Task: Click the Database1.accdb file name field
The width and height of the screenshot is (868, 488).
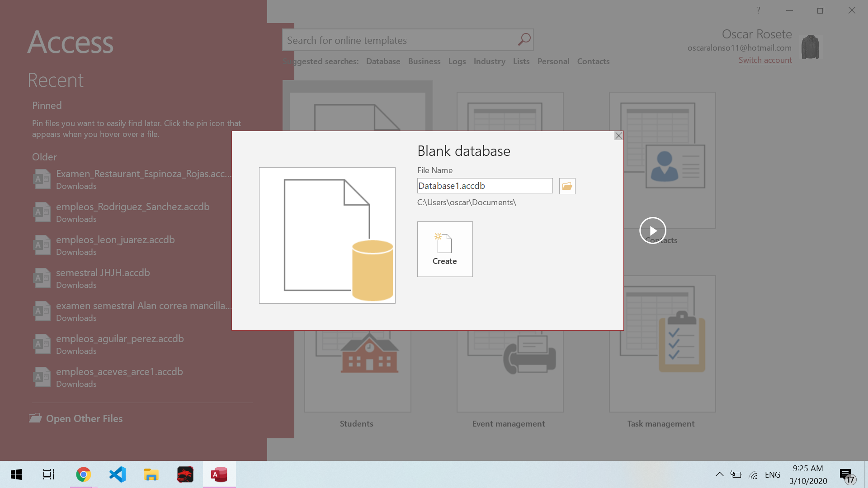Action: coord(485,186)
